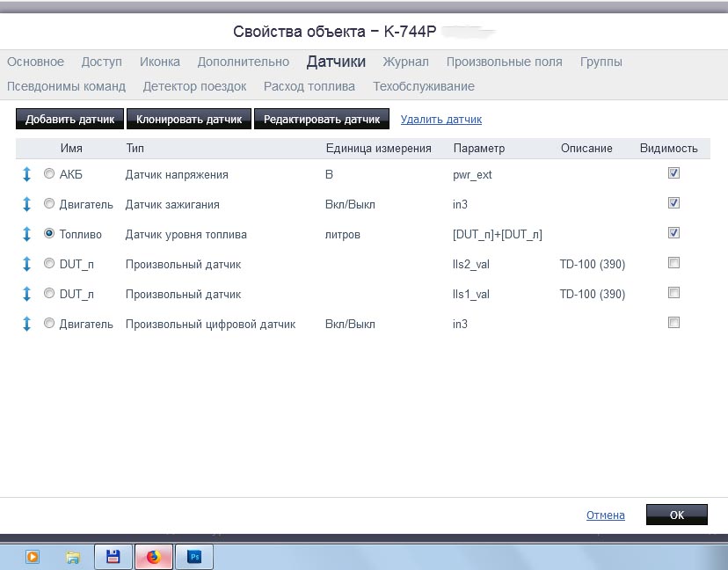The height and width of the screenshot is (570, 728).
Task: Uncheck visibility for the Топливо sensor
Action: coord(673,233)
